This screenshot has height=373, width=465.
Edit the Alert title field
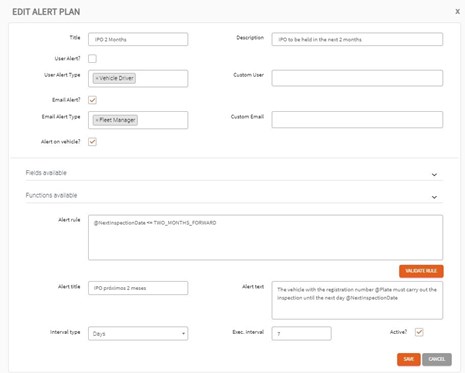pyautogui.click(x=138, y=288)
